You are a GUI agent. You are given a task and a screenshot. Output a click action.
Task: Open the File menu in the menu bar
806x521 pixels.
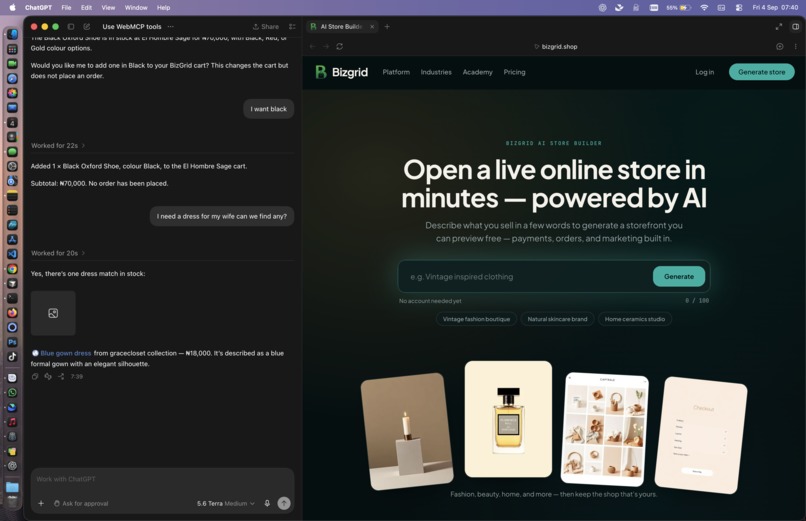click(66, 8)
